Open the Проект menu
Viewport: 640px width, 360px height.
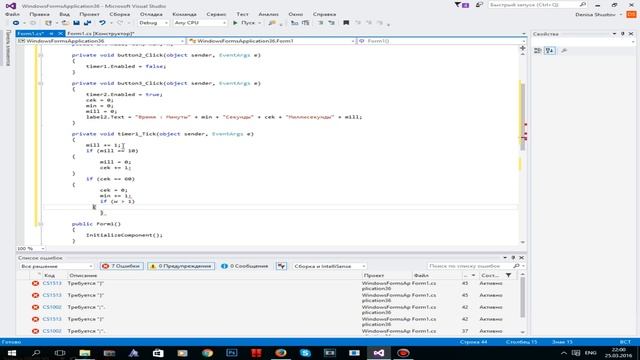pyautogui.click(x=89, y=14)
